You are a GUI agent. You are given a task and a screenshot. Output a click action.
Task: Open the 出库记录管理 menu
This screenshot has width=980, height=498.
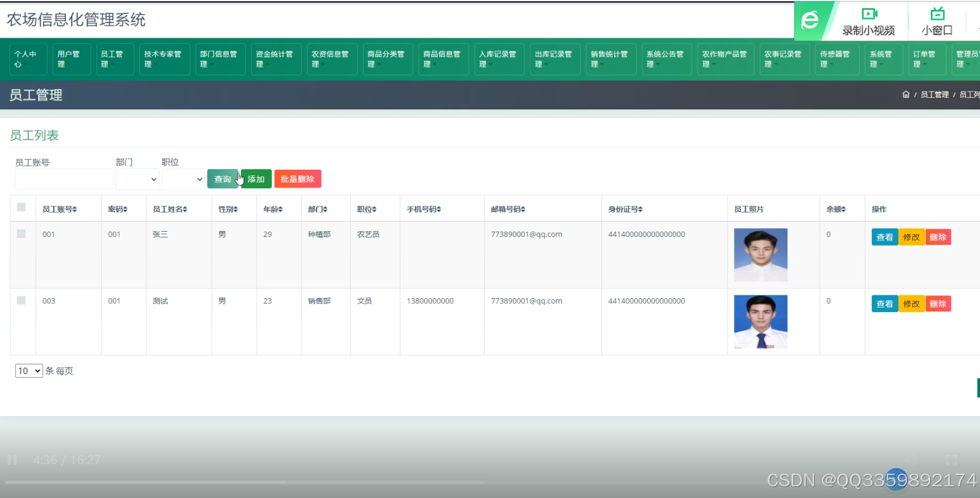pos(555,59)
